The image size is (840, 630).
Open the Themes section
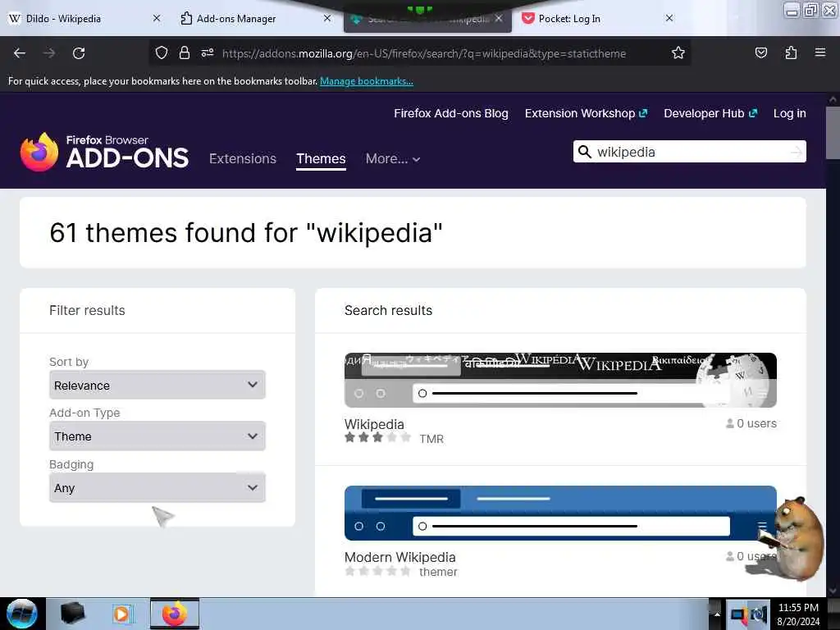pyautogui.click(x=321, y=158)
